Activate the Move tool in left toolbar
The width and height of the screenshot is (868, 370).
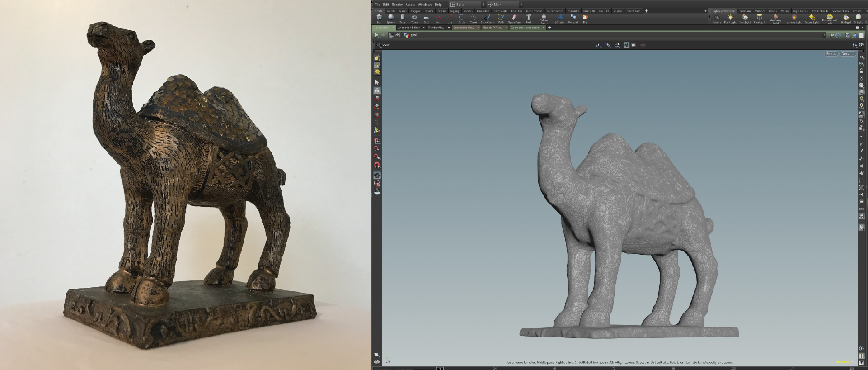tap(377, 99)
